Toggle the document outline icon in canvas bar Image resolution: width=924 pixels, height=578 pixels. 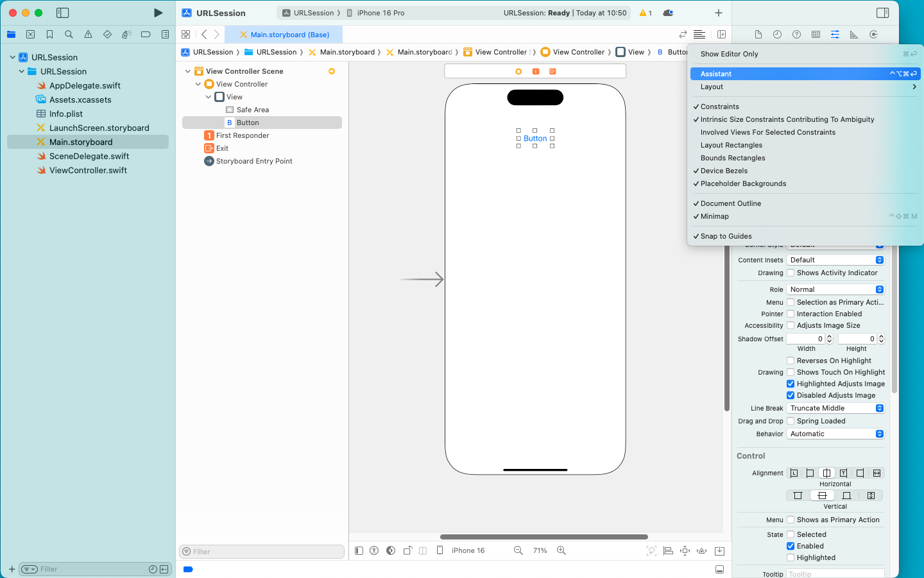(359, 550)
